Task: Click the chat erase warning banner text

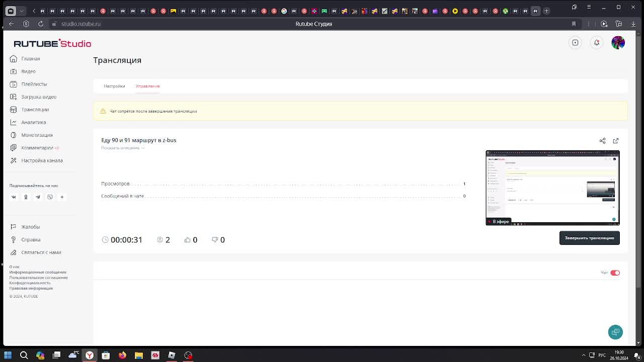Action: point(153,111)
